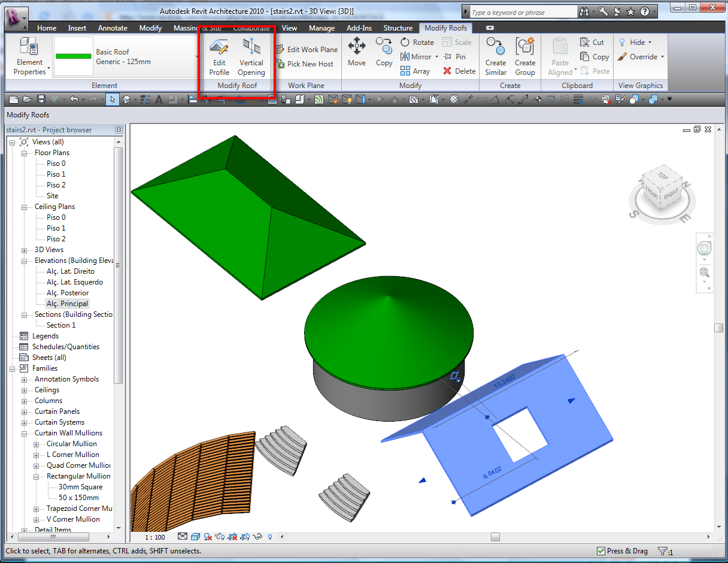Select Alç. Principal elevation view
The image size is (728, 563).
67,304
